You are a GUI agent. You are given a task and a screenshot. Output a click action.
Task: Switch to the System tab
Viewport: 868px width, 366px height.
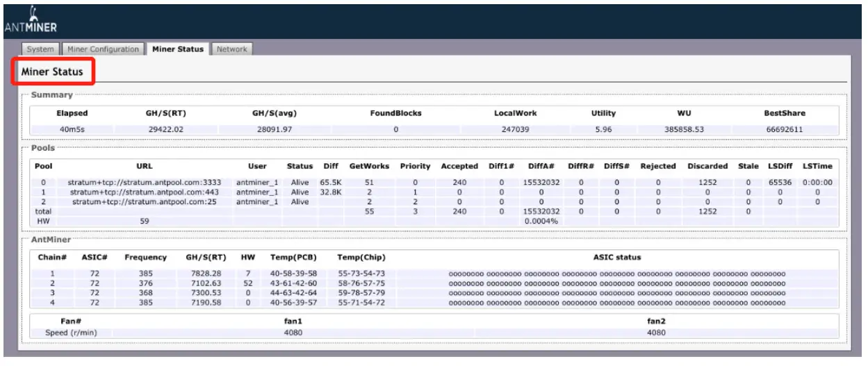[x=40, y=49]
